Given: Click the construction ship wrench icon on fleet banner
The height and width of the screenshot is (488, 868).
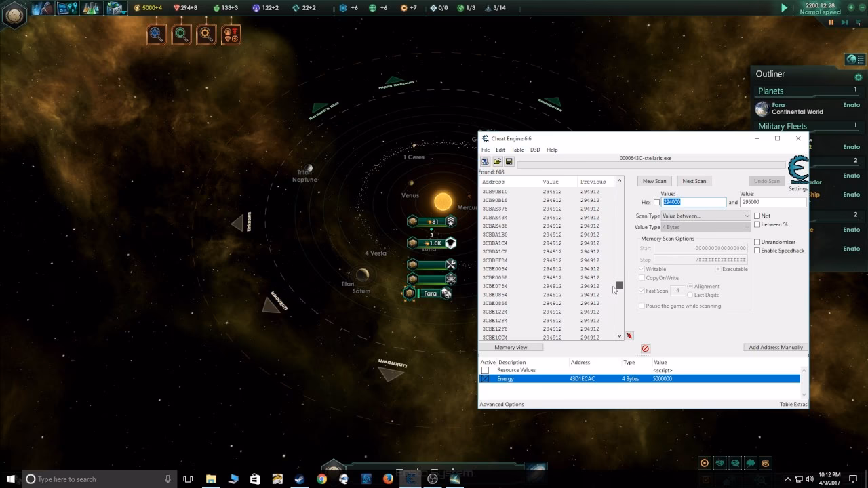Looking at the screenshot, I should 450,264.
